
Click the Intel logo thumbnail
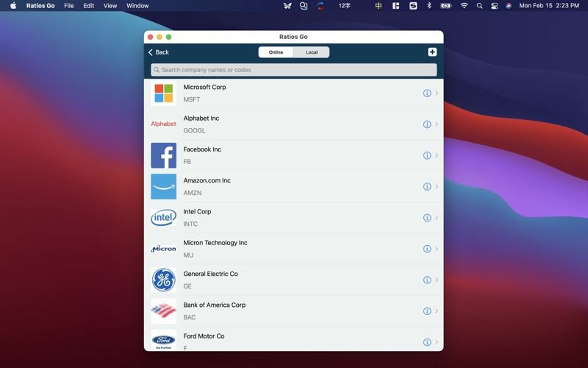[163, 218]
